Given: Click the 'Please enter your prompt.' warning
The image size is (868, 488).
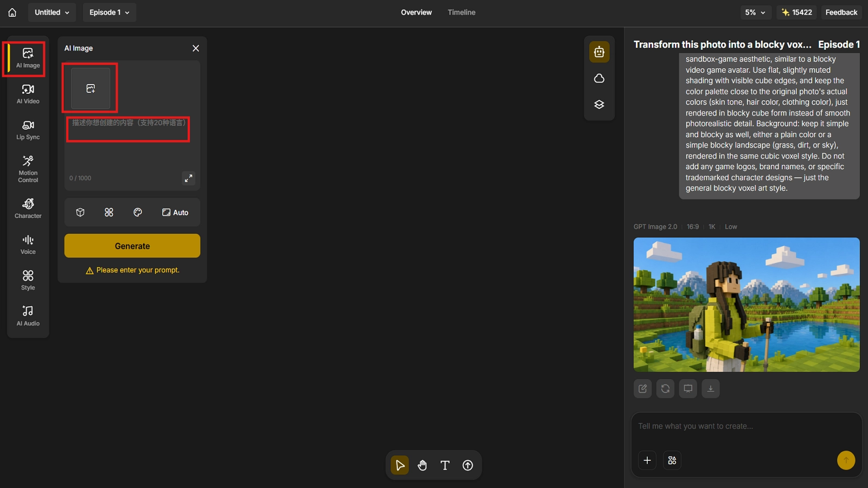Looking at the screenshot, I should pos(132,270).
